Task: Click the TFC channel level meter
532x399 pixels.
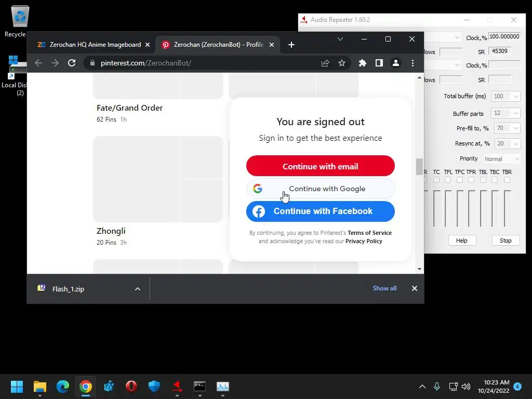Action: (460, 209)
